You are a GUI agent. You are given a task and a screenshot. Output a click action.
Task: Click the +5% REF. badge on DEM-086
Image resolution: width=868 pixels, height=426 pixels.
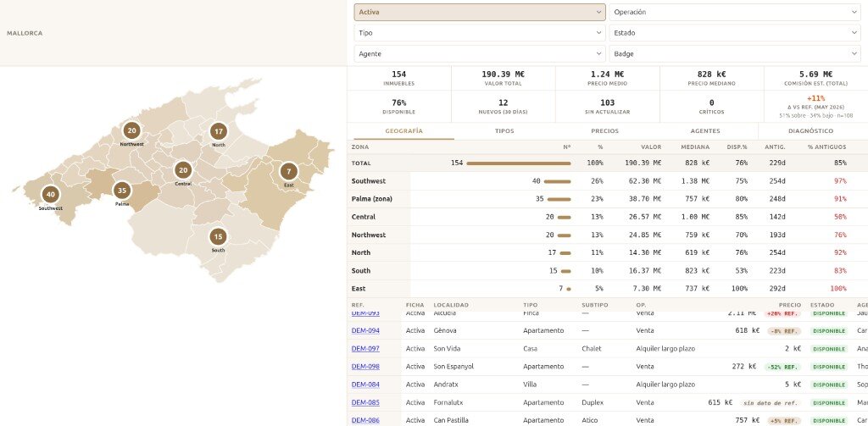[784, 420]
